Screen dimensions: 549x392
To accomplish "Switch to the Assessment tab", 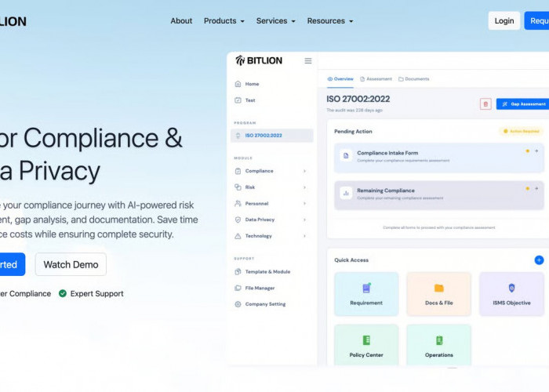I will (x=376, y=79).
